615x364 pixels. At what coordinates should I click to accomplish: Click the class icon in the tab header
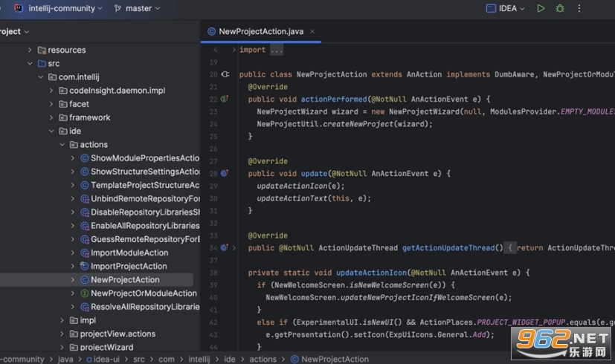click(211, 31)
